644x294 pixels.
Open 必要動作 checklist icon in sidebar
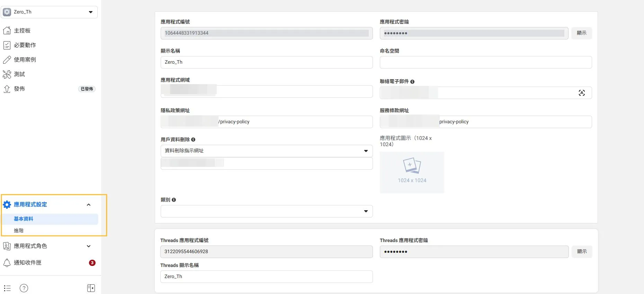7,45
